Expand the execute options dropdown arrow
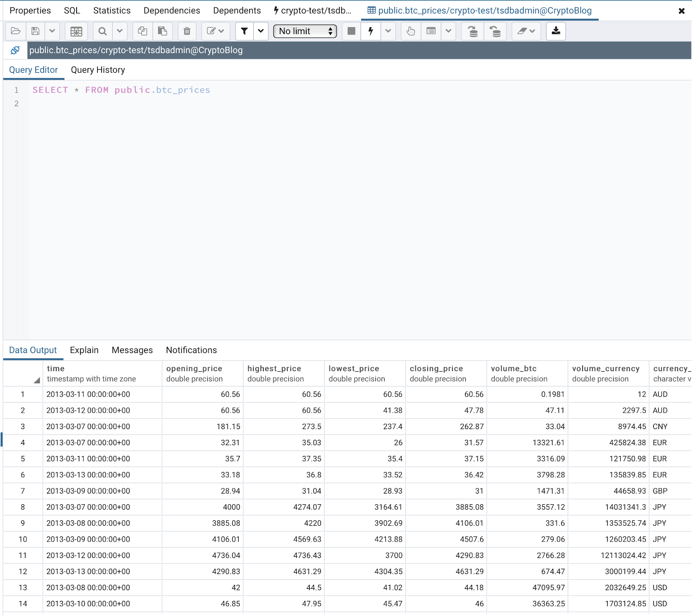This screenshot has height=616, width=692. pyautogui.click(x=388, y=31)
